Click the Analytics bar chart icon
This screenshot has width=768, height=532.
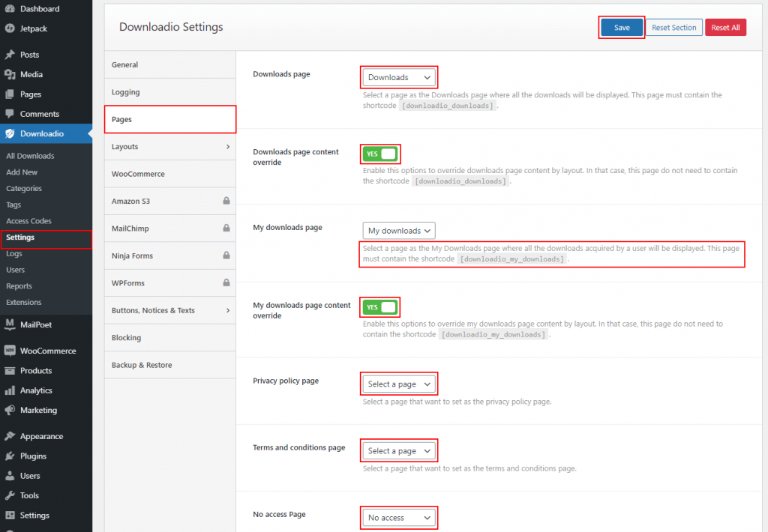10,390
